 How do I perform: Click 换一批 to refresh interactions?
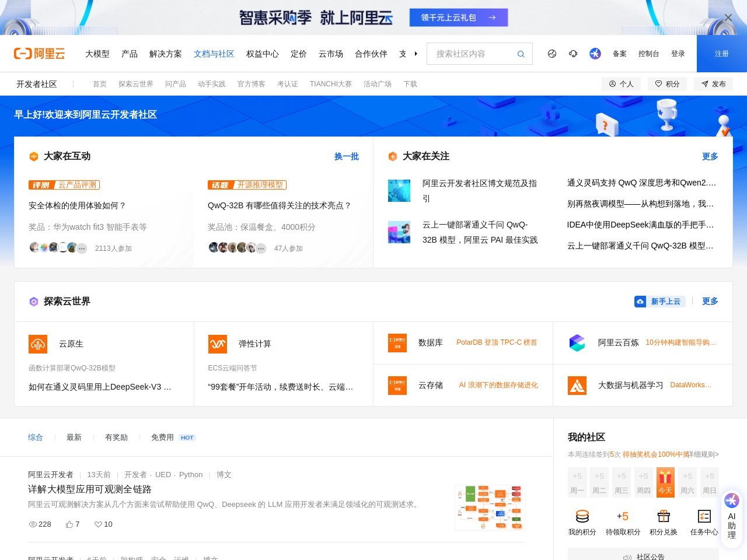coord(346,156)
